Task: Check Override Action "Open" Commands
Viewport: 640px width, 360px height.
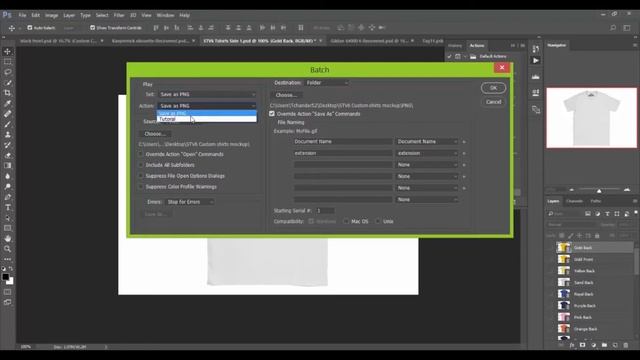Action: [141, 154]
